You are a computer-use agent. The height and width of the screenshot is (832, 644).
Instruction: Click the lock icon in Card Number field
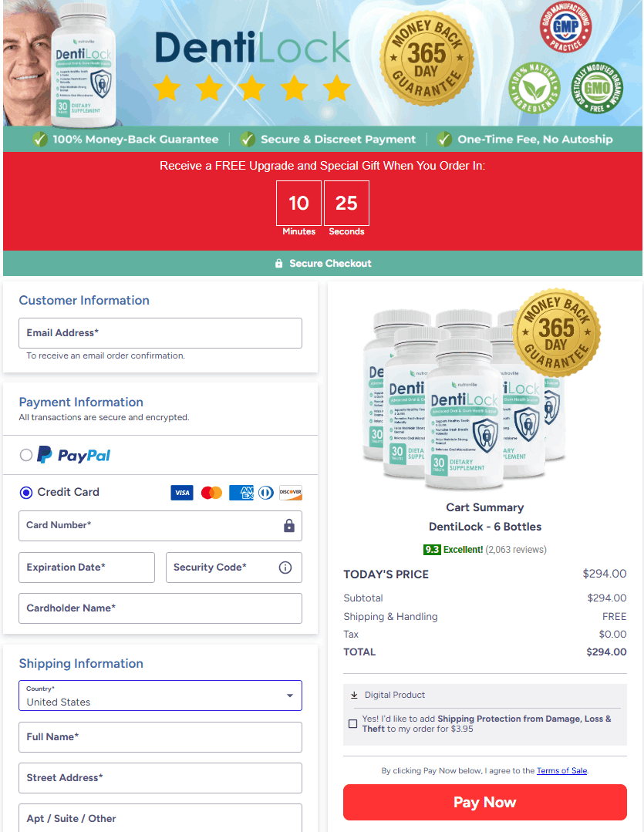coord(288,526)
